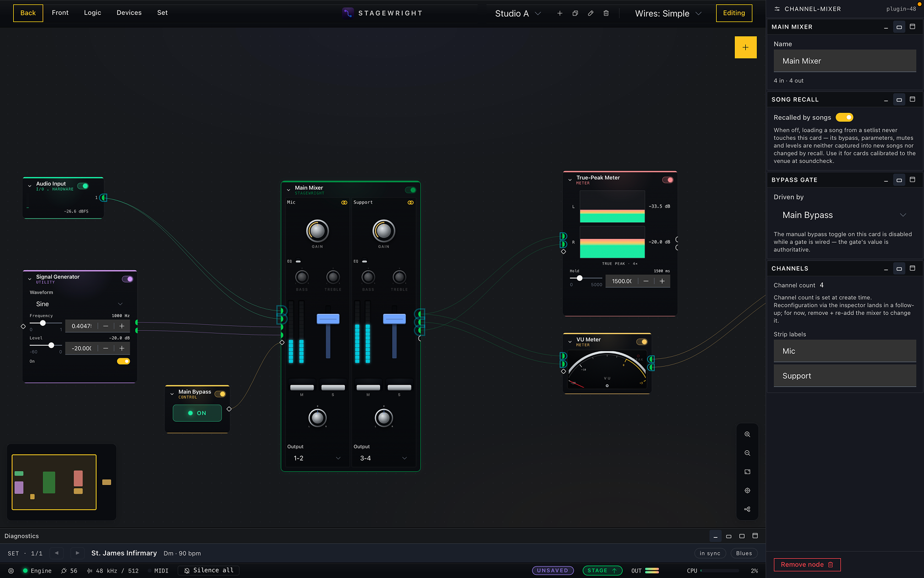Open the Logic tab
The image size is (924, 578).
(x=92, y=13)
